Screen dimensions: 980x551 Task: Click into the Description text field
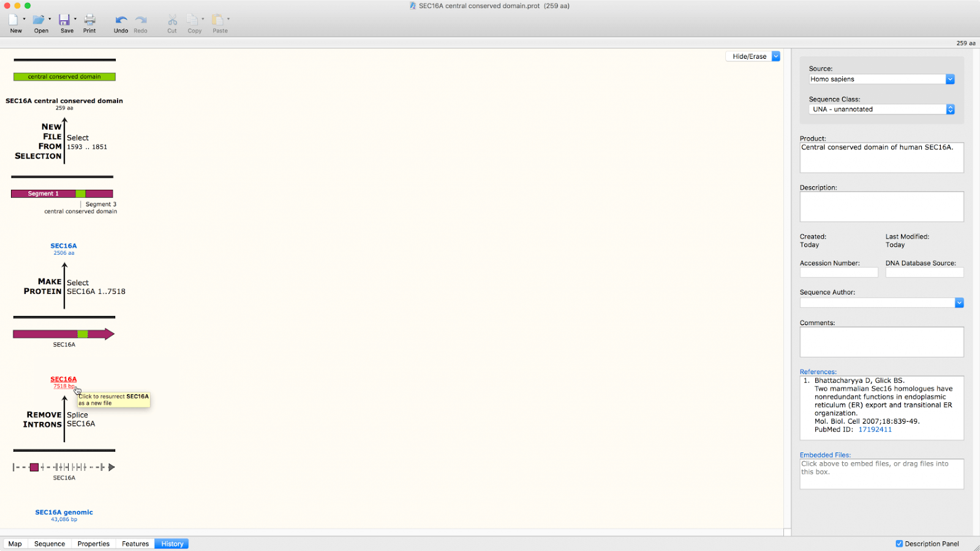pyautogui.click(x=881, y=207)
